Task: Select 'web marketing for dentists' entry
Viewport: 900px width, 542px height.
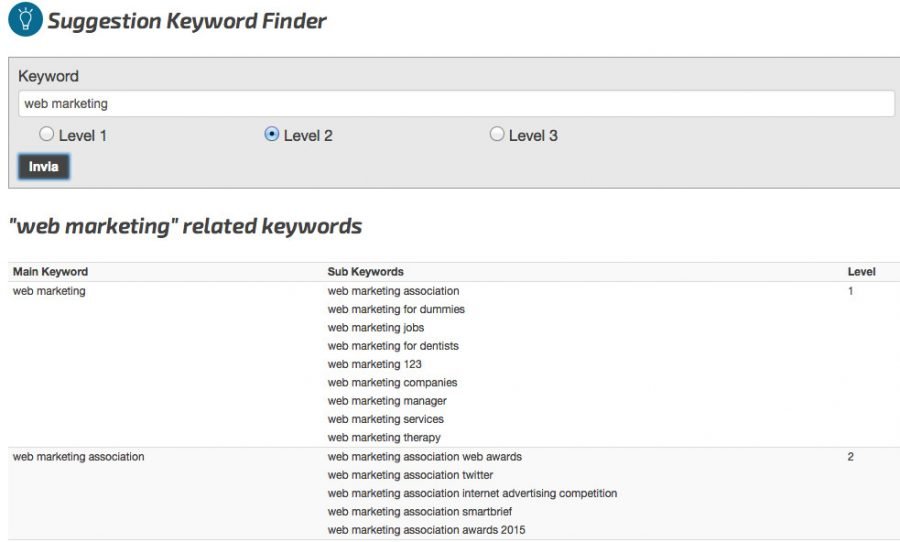Action: (393, 346)
